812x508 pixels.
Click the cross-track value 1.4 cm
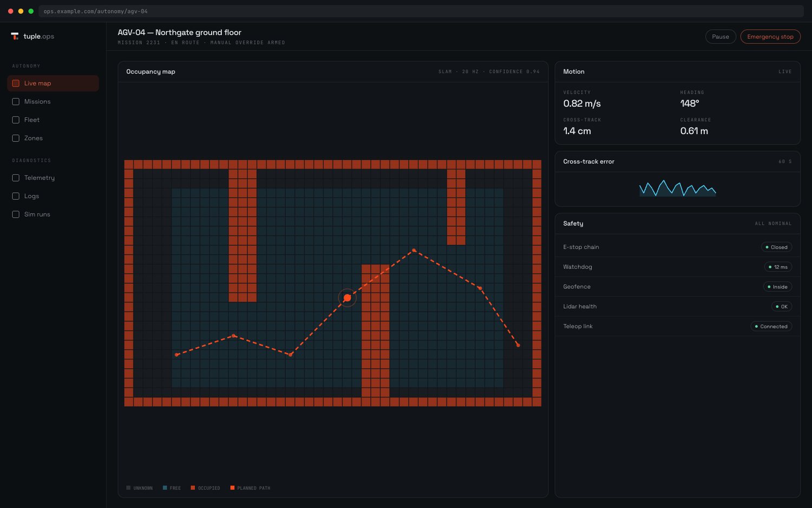pyautogui.click(x=577, y=131)
